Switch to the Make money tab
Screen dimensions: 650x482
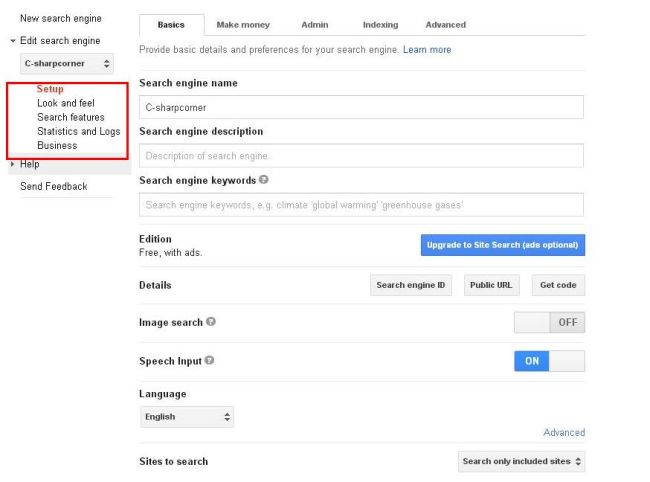(x=243, y=25)
